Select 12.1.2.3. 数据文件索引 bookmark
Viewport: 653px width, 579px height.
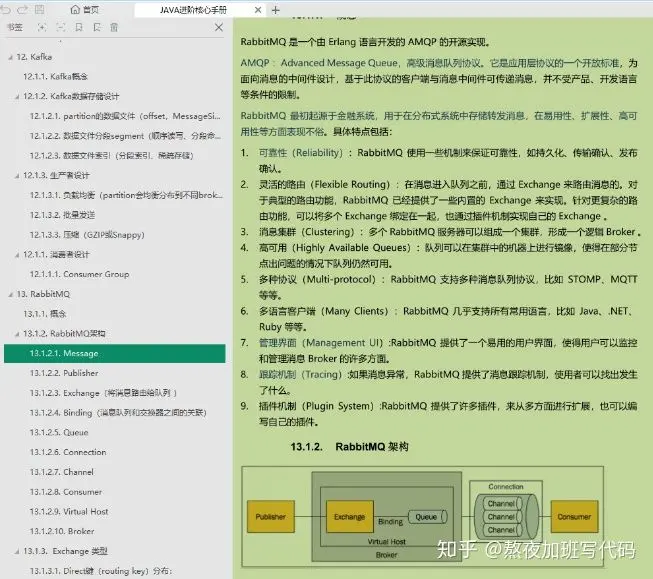[112, 156]
